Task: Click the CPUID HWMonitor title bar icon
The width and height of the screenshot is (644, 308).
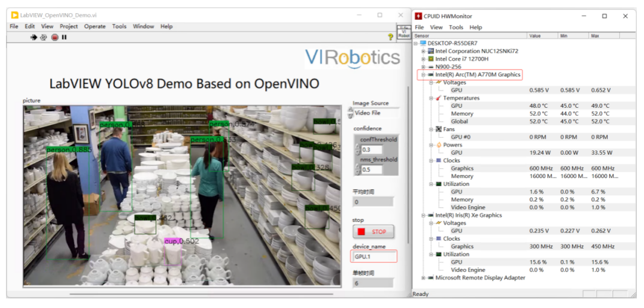Action: point(418,16)
